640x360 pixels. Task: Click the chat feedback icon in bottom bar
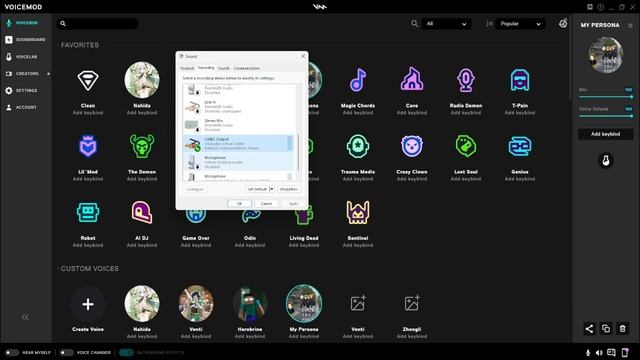[x=611, y=353]
